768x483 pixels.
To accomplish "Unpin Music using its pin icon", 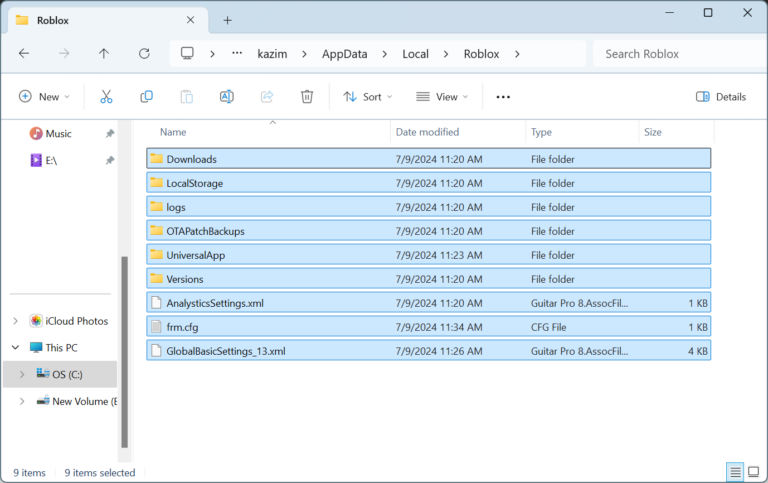I will pyautogui.click(x=110, y=133).
